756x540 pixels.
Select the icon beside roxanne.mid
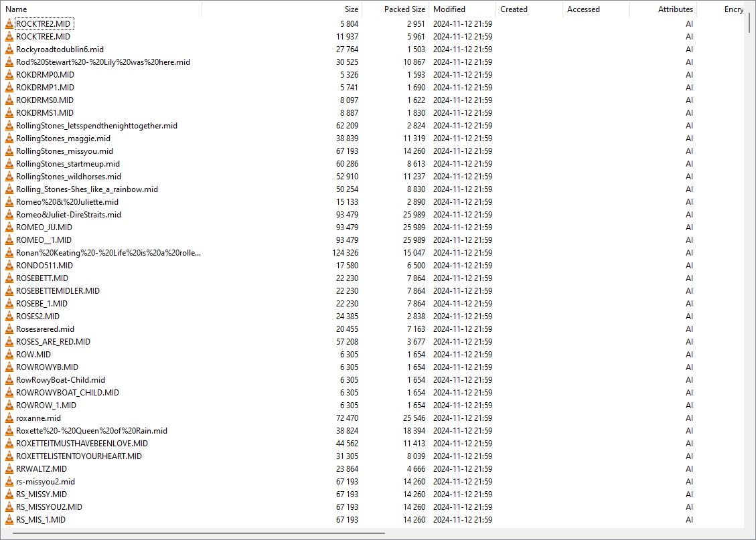click(x=9, y=418)
